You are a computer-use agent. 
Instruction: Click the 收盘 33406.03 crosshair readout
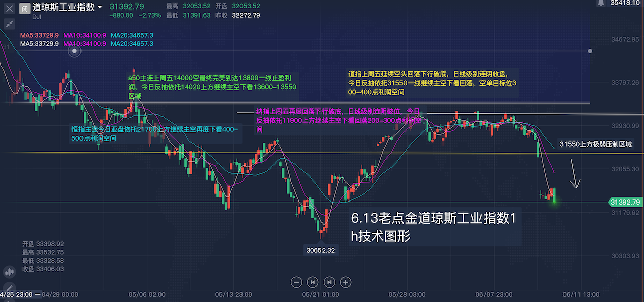43,269
